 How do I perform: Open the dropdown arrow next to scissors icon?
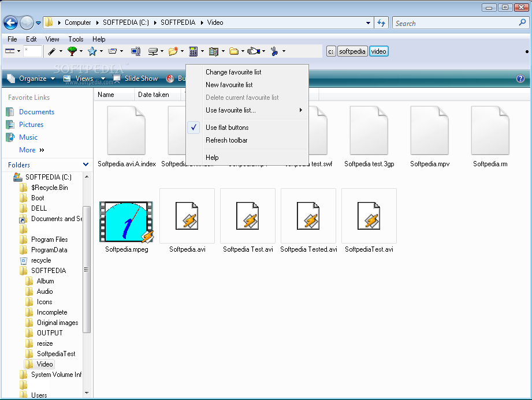point(284,51)
